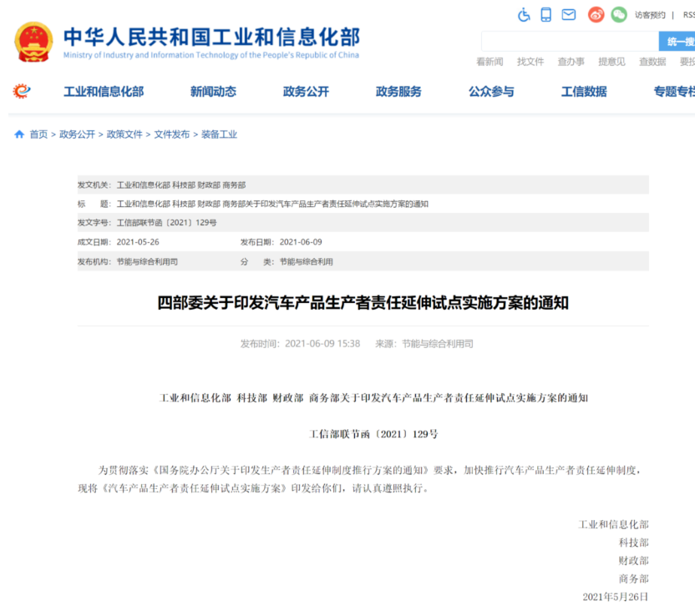Open the 工信数据 nav menu
The width and height of the screenshot is (695, 616).
584,92
